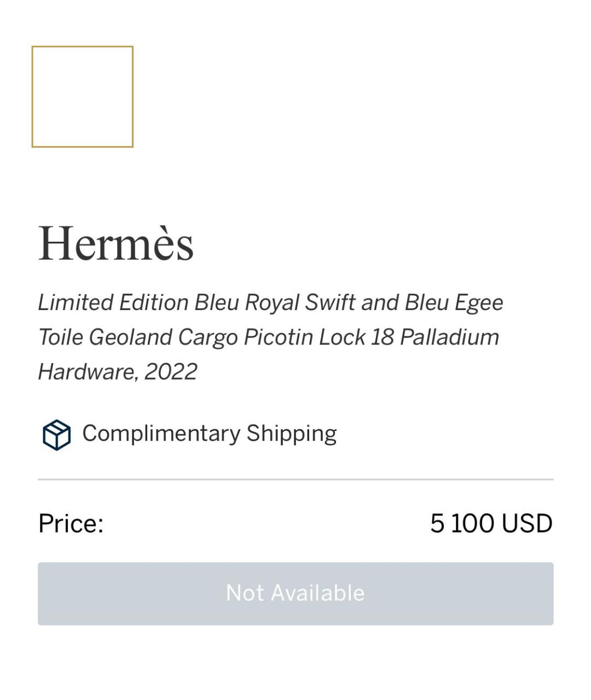Click the divider line above the price
Viewport: 591px width, 700px height.
[x=296, y=480]
